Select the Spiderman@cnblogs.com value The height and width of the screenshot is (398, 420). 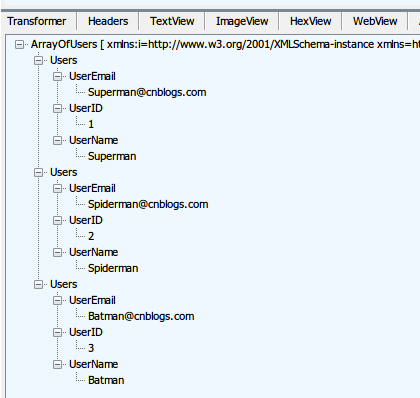click(x=148, y=204)
